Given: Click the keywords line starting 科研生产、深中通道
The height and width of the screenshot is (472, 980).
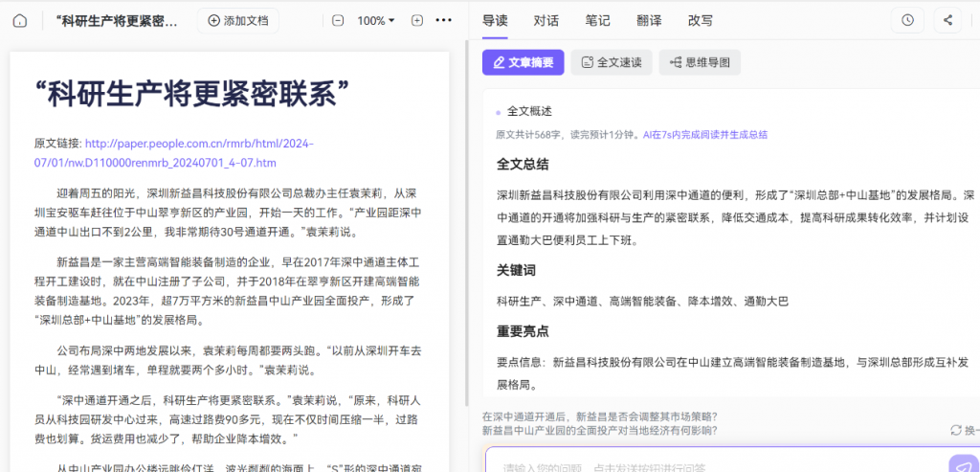Looking at the screenshot, I should tap(642, 302).
